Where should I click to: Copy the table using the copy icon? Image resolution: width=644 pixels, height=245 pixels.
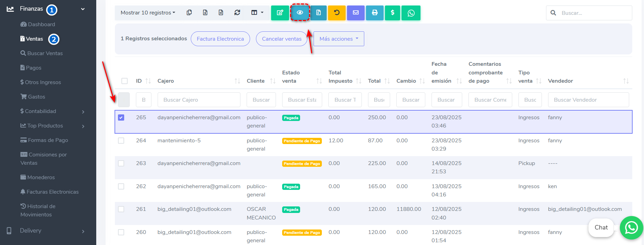coord(189,13)
